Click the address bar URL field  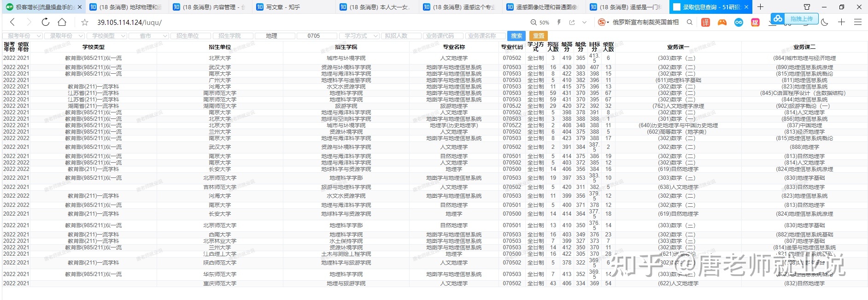309,22
